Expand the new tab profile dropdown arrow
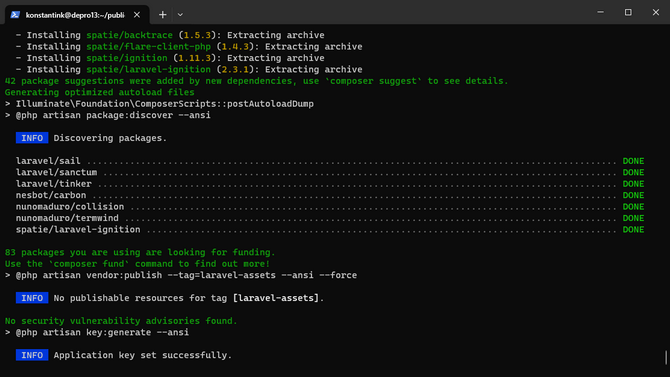 pyautogui.click(x=180, y=15)
